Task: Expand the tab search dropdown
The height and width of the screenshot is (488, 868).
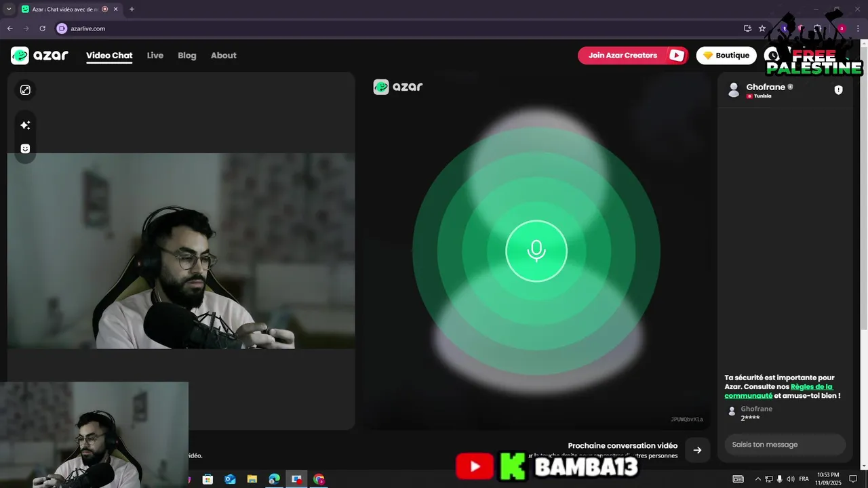Action: pos(9,9)
